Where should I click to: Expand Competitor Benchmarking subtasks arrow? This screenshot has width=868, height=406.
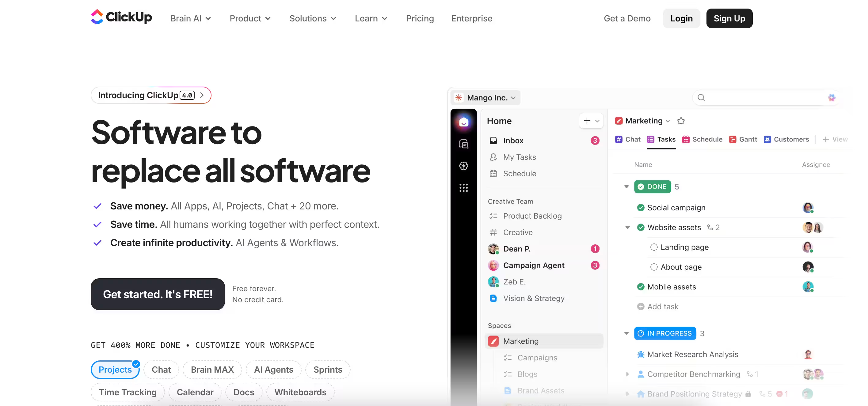627,374
